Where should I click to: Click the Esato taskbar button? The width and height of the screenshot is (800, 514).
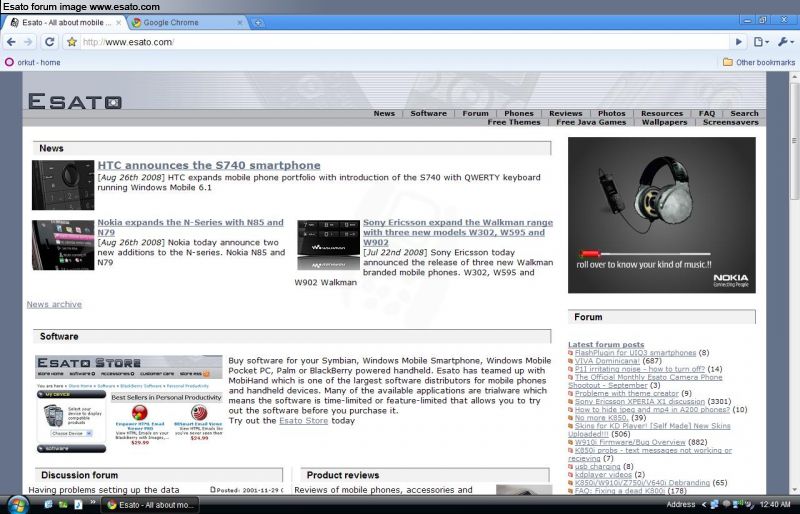click(151, 505)
